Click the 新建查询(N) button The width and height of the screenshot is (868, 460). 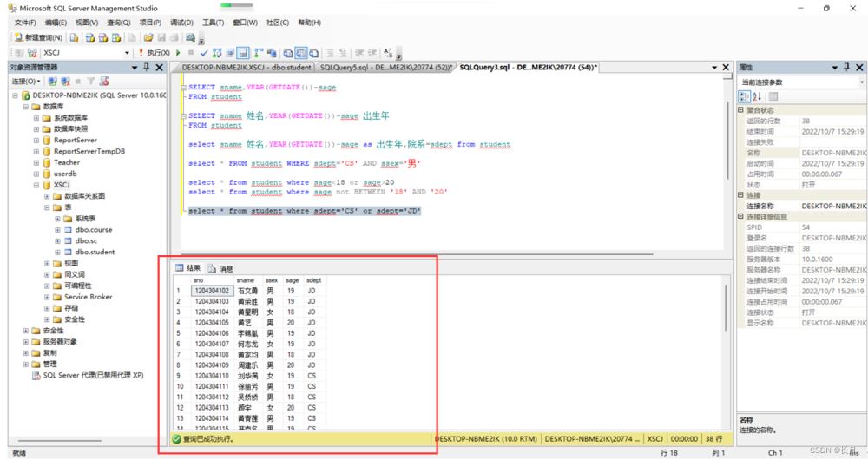[x=38, y=38]
